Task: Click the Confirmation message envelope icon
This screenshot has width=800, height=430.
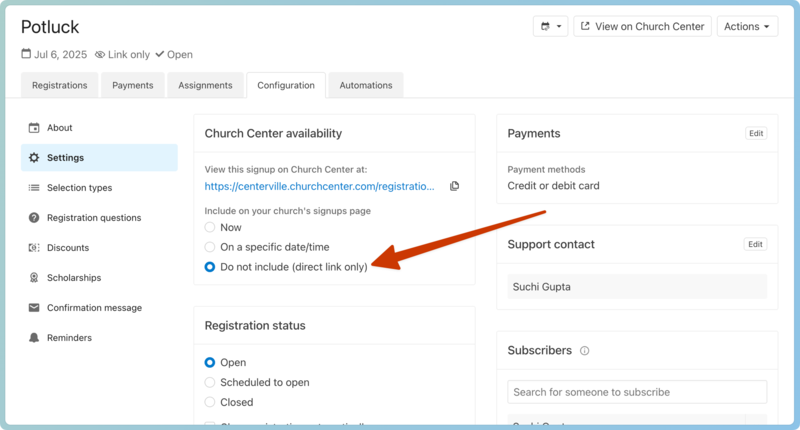Action: click(34, 308)
